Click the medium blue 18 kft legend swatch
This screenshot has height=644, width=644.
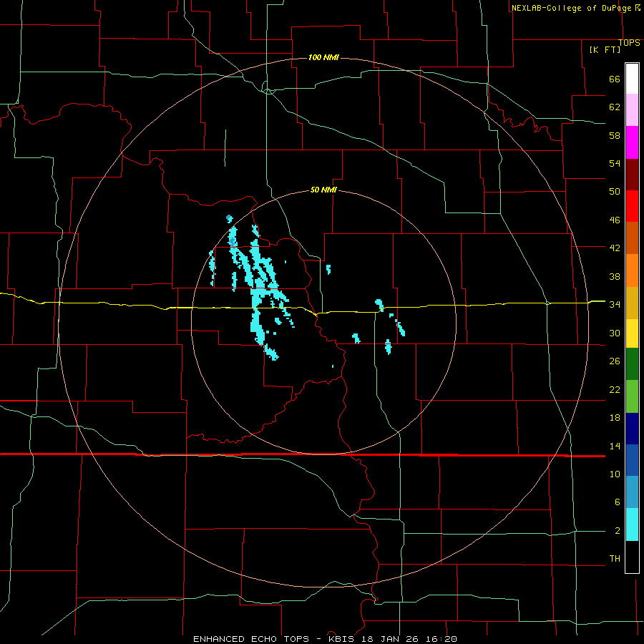632,460
